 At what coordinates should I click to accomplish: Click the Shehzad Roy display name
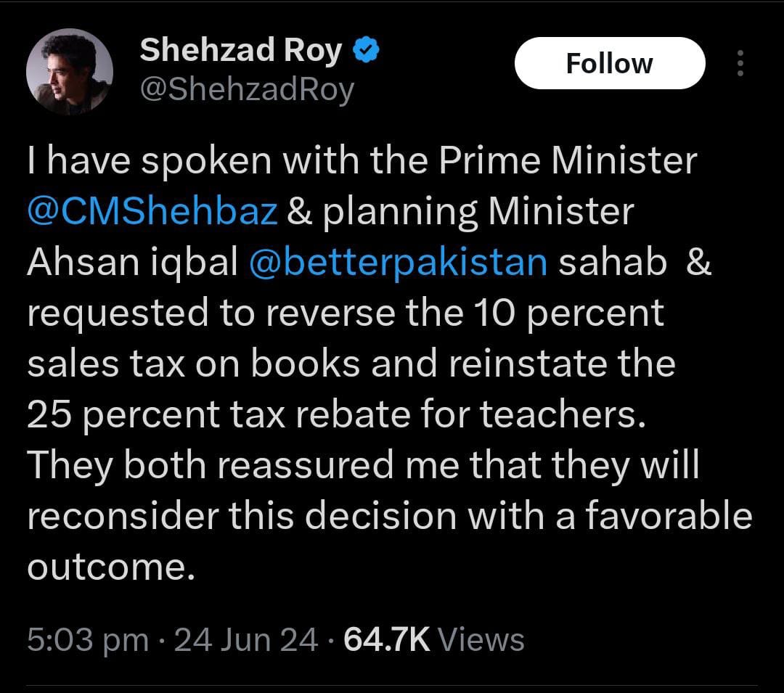tap(240, 51)
